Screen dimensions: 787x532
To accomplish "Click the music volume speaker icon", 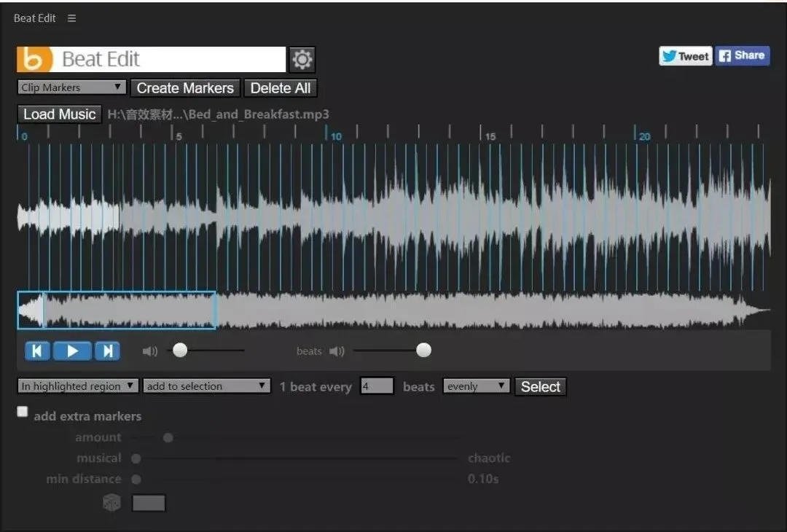I will pyautogui.click(x=150, y=351).
